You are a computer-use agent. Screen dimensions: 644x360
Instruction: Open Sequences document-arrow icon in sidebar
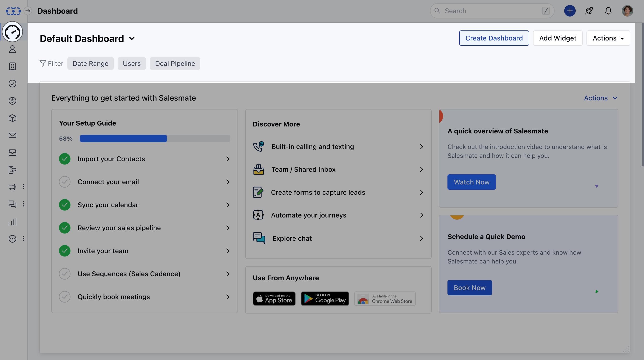pyautogui.click(x=12, y=170)
